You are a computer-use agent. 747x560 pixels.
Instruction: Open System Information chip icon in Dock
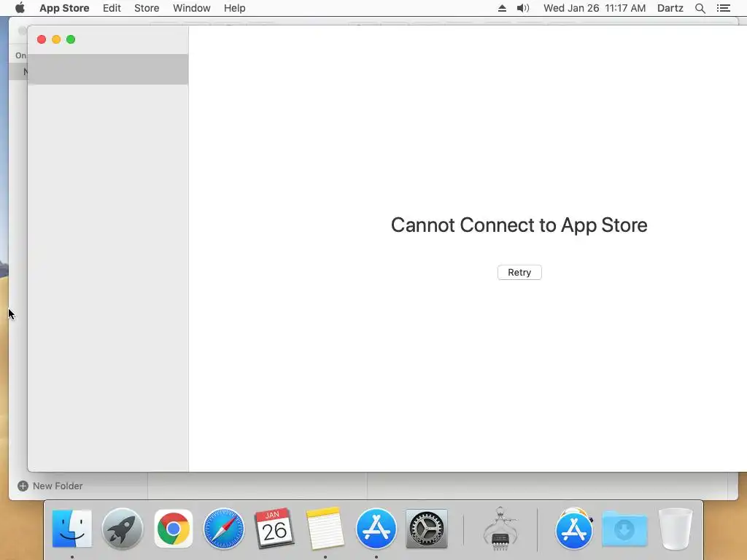(500, 529)
